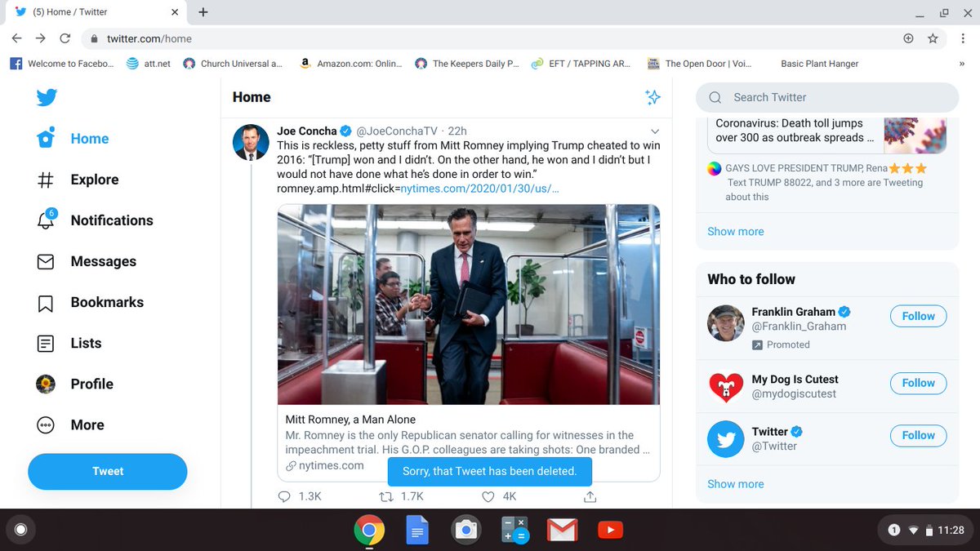Click Show more under trends
Screen dimensions: 980x551
tap(736, 231)
